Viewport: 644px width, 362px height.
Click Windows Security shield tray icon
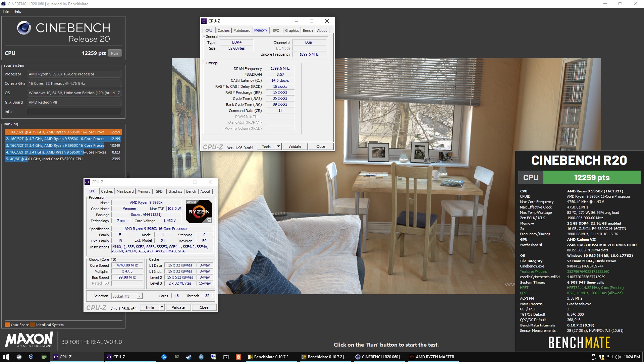[x=601, y=357]
